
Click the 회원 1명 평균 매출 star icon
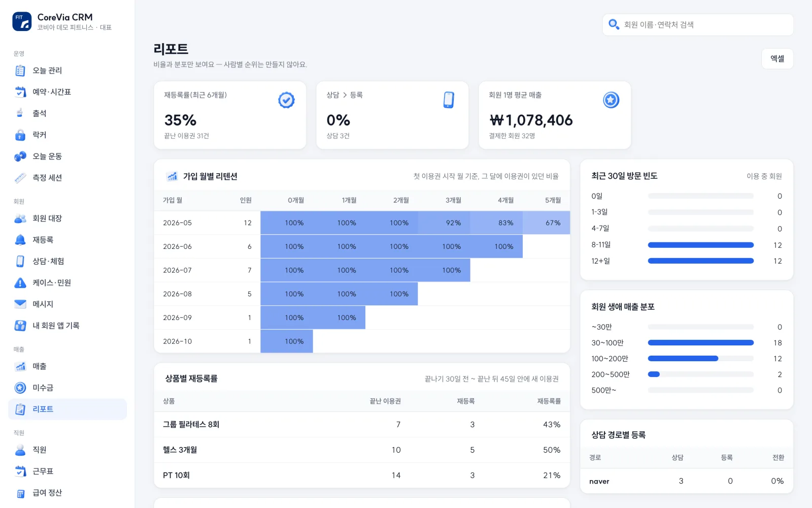tap(611, 100)
